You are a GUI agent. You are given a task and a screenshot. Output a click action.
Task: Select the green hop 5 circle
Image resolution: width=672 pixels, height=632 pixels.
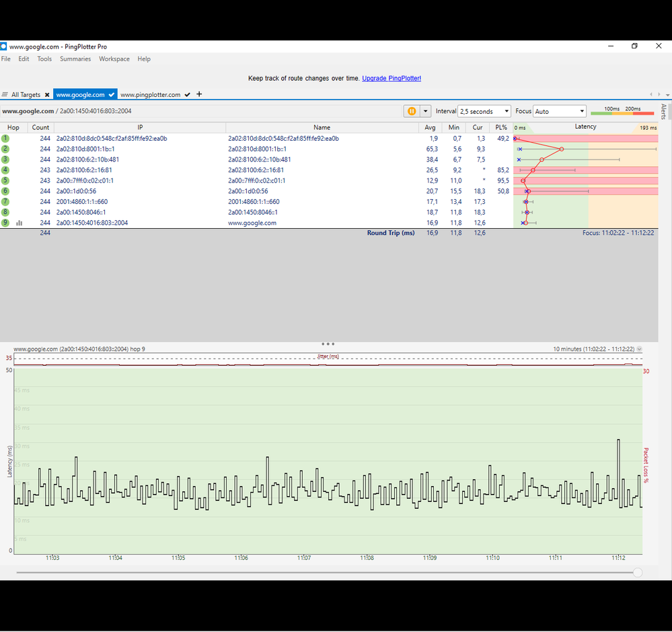(5, 180)
